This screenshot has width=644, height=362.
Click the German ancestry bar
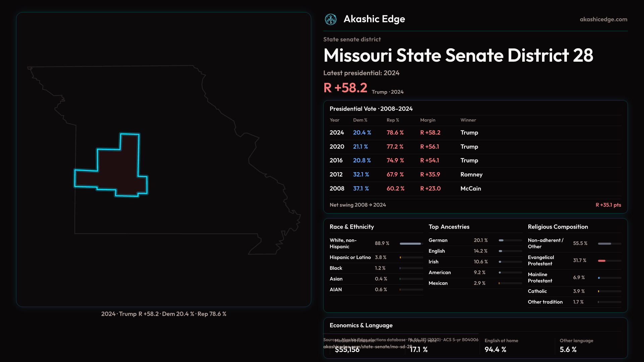501,240
